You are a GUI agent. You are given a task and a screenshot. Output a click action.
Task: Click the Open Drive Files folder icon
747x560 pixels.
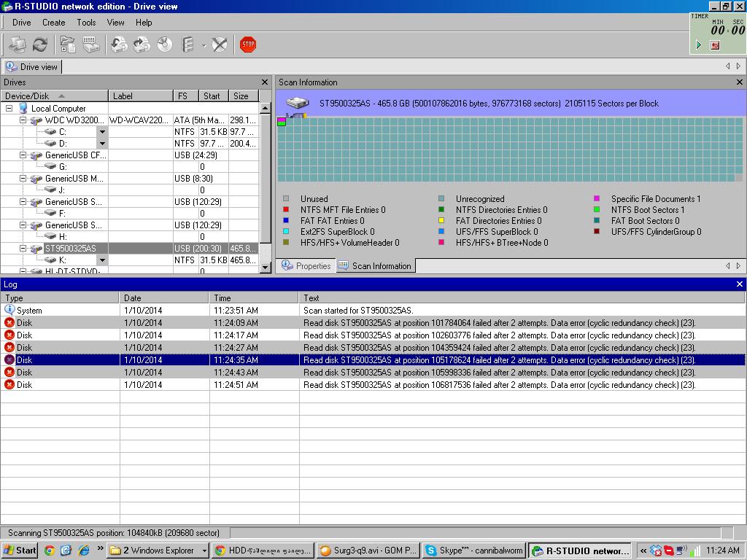pos(68,44)
